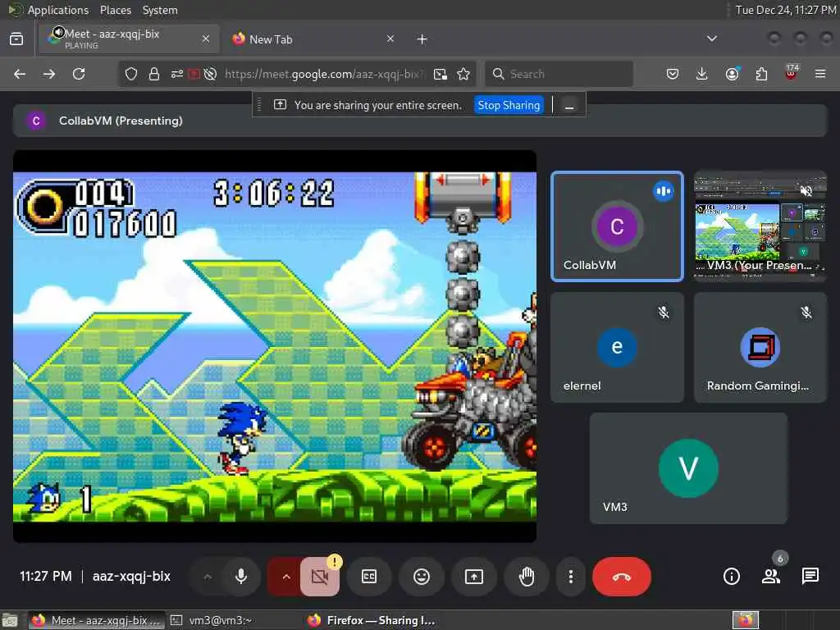Switch to Meet window in taskbar
Image resolution: width=840 pixels, height=630 pixels.
(95, 620)
